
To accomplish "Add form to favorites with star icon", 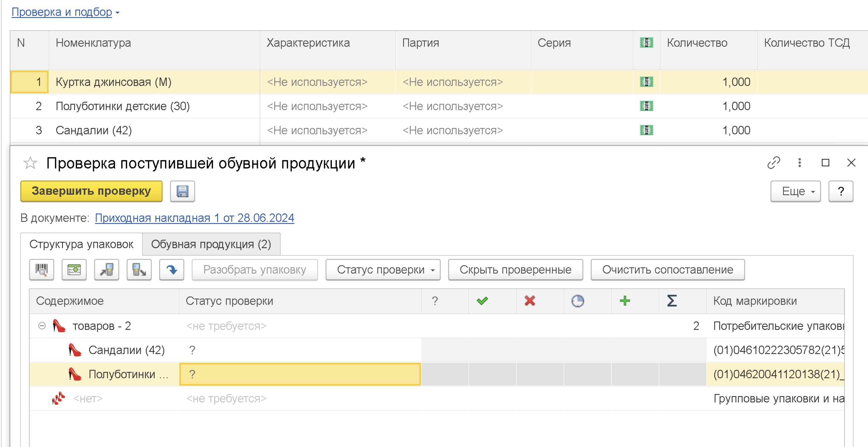I will coord(30,163).
